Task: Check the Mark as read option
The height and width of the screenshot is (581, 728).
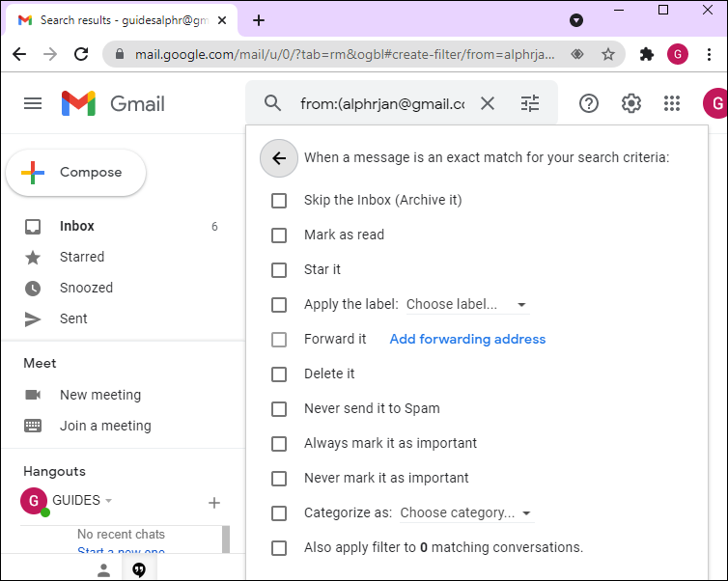Action: tap(279, 235)
